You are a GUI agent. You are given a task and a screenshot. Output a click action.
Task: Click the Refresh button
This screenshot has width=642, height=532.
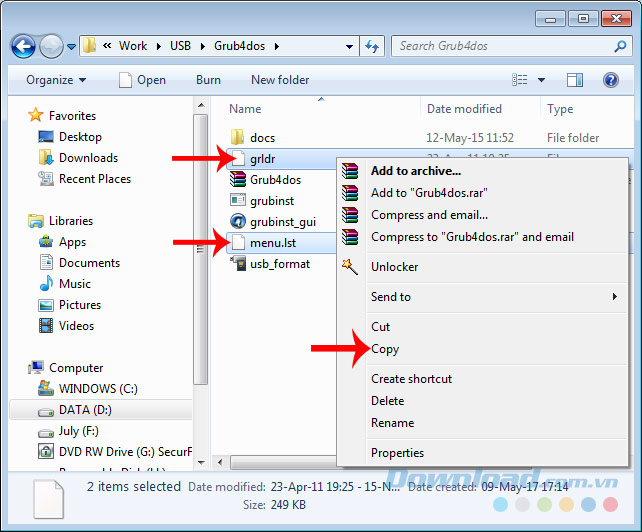(x=372, y=46)
